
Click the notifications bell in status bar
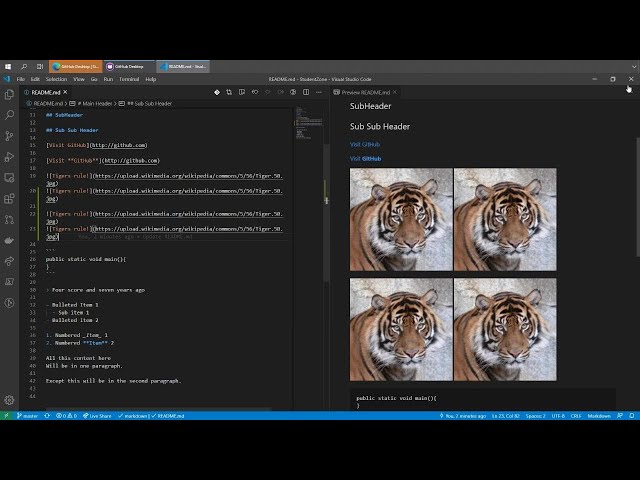(631, 416)
